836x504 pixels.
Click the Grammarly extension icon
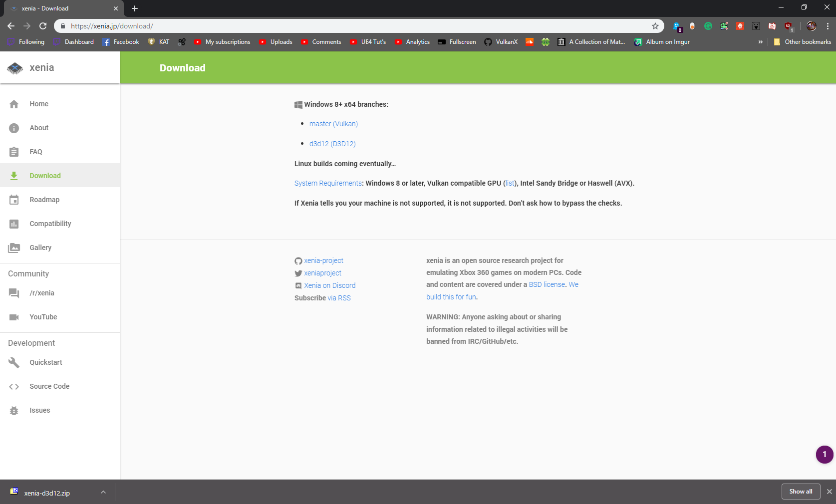click(x=708, y=26)
